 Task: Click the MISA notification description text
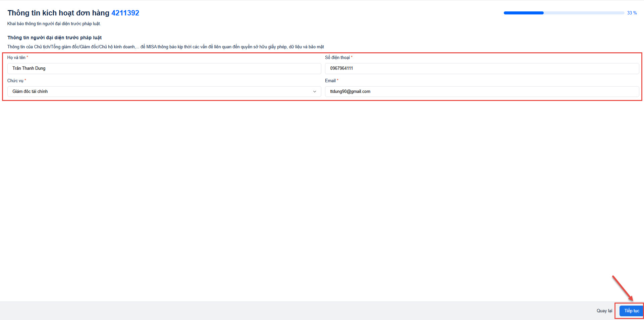tap(166, 47)
